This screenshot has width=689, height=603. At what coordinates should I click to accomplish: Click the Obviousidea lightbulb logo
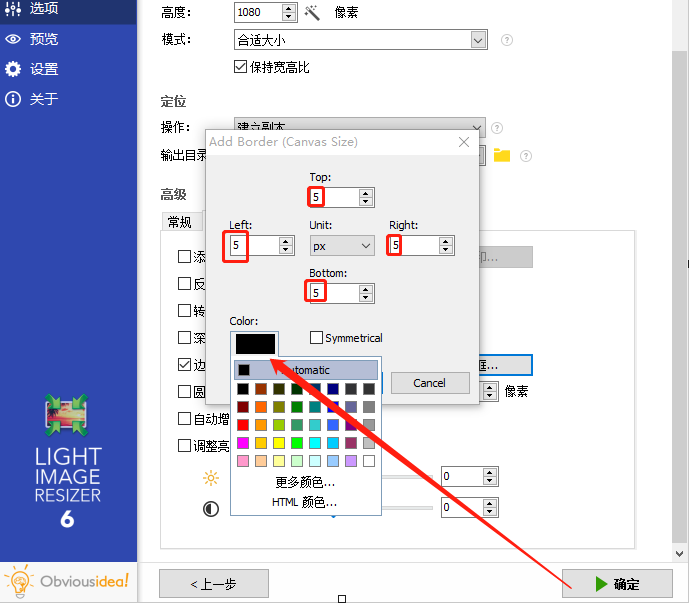(20, 581)
